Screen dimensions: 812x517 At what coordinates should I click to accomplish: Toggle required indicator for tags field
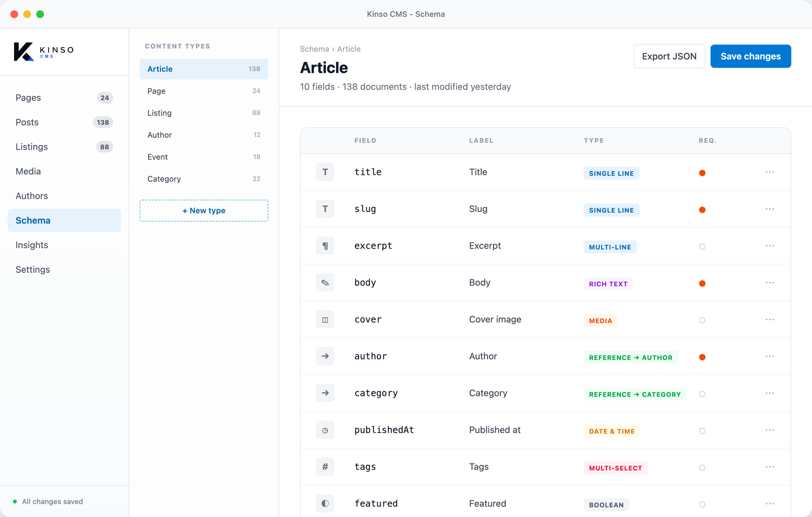tap(702, 468)
